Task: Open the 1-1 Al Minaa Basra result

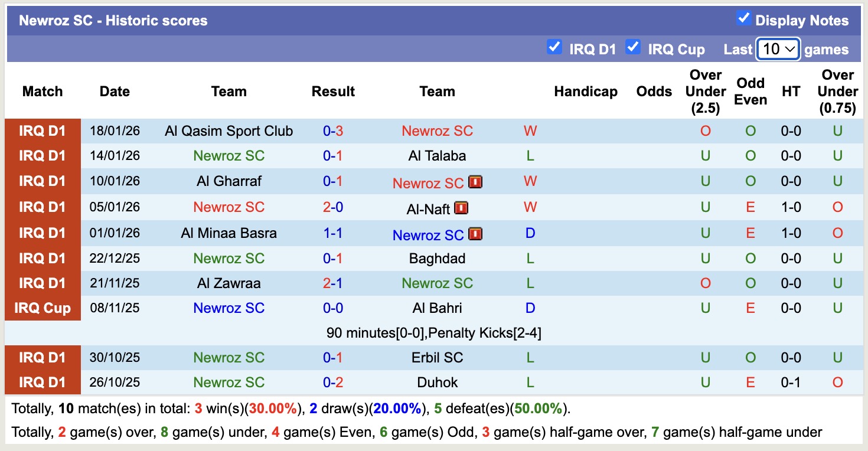Action: [x=333, y=233]
